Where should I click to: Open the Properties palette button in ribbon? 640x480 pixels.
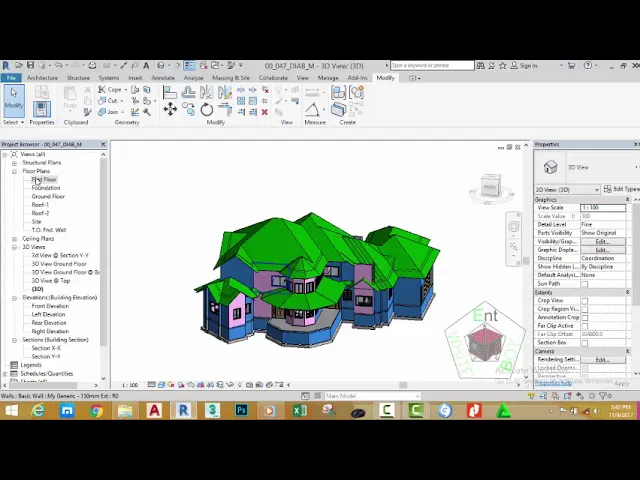42,109
